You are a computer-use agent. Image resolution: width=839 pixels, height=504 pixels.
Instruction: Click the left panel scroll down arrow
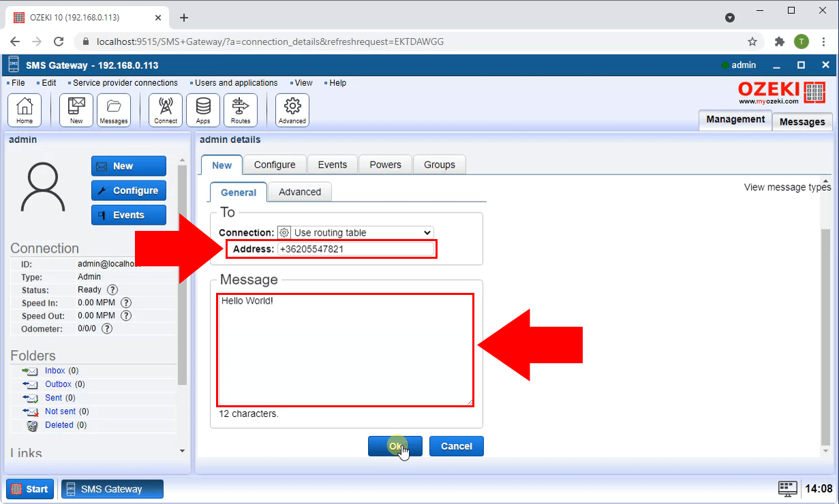click(x=182, y=451)
